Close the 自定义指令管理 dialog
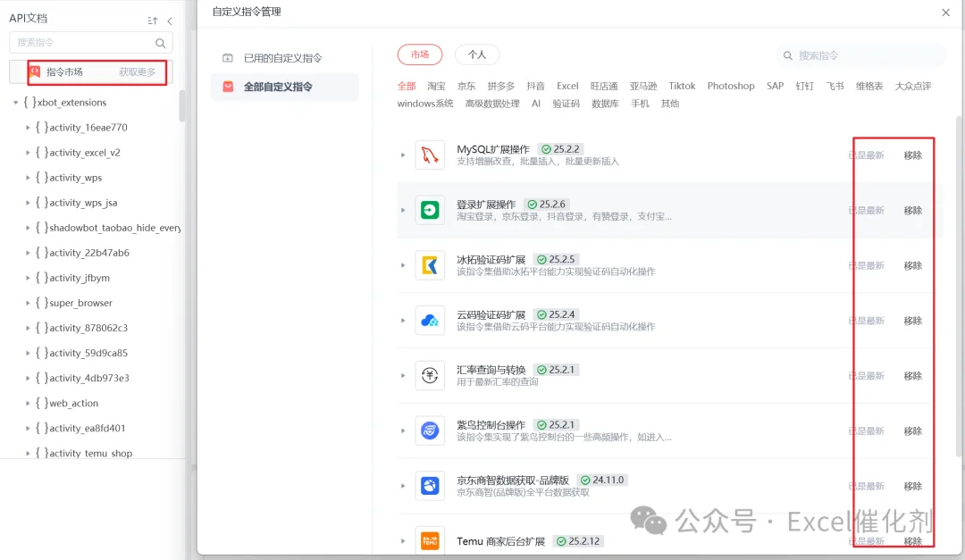Screen dimensions: 965x560 pyautogui.click(x=946, y=13)
